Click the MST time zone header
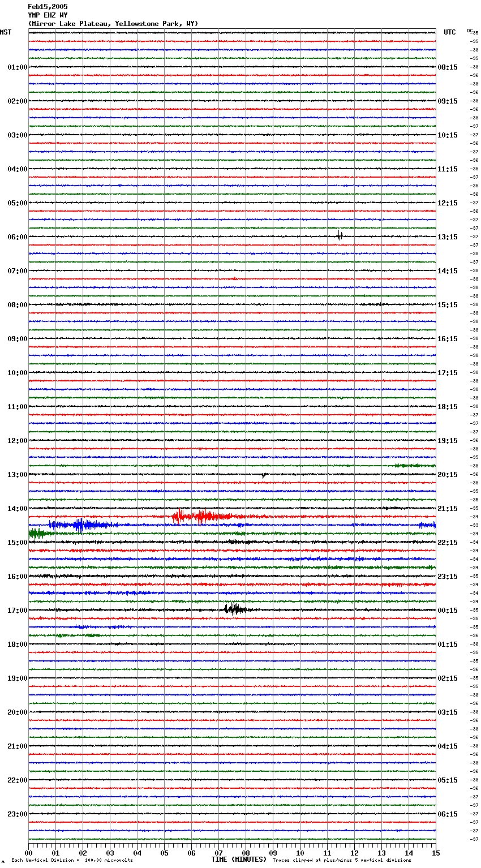Viewport: 481px width, 868px height. tap(6, 32)
